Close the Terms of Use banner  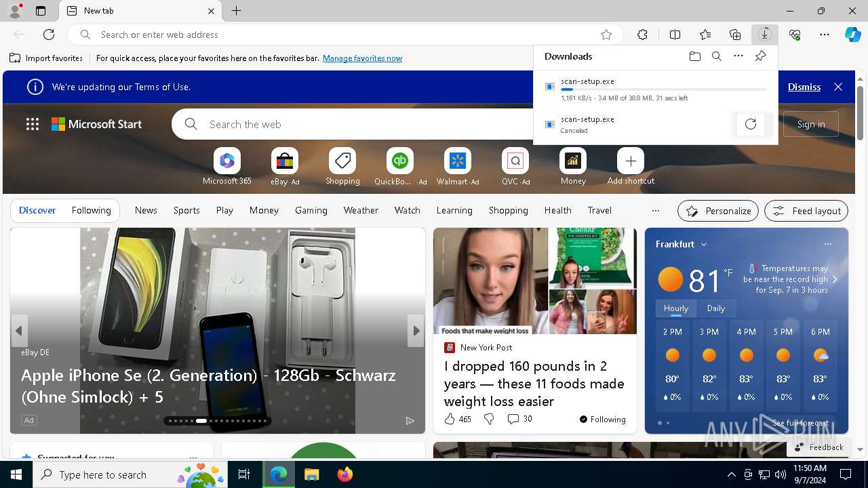point(838,87)
